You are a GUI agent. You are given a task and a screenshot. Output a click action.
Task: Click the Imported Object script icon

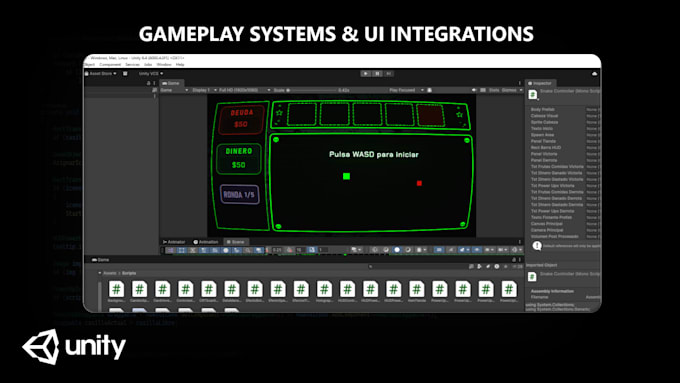532,276
